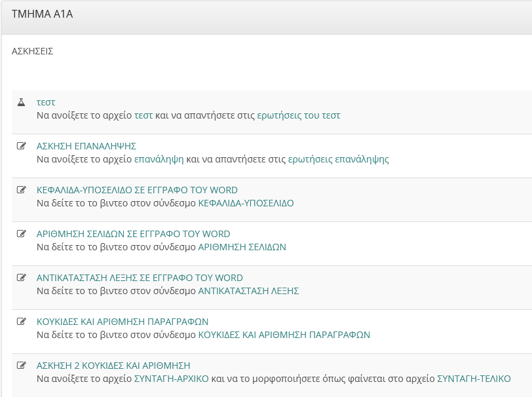
Task: Follow the ερωτήσεις του τεστ link
Action: [x=298, y=115]
